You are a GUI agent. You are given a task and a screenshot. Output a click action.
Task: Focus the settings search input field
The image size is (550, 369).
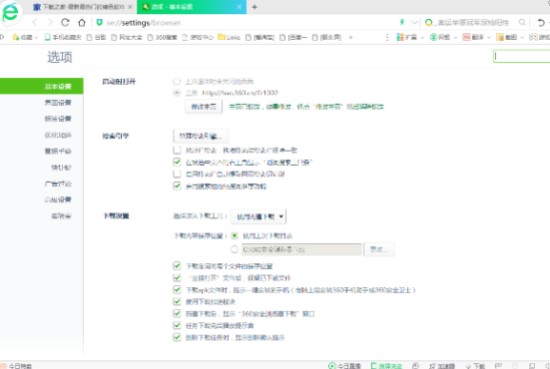pyautogui.click(x=521, y=56)
